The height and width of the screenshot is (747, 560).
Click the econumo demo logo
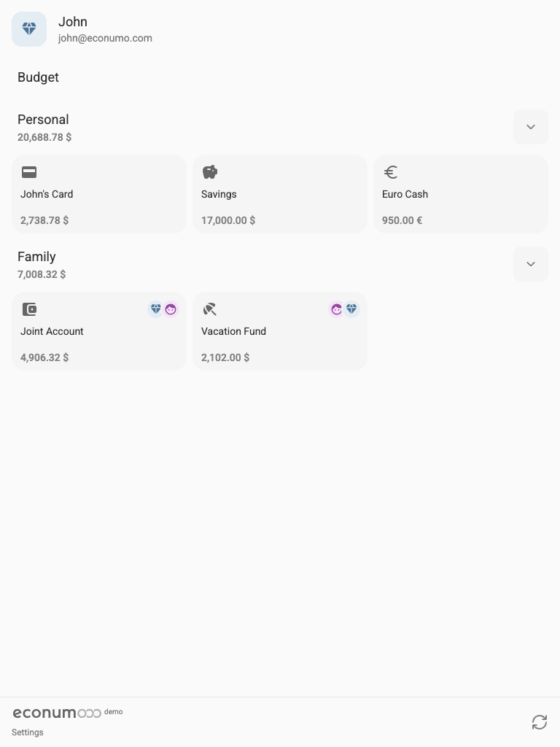pyautogui.click(x=68, y=713)
